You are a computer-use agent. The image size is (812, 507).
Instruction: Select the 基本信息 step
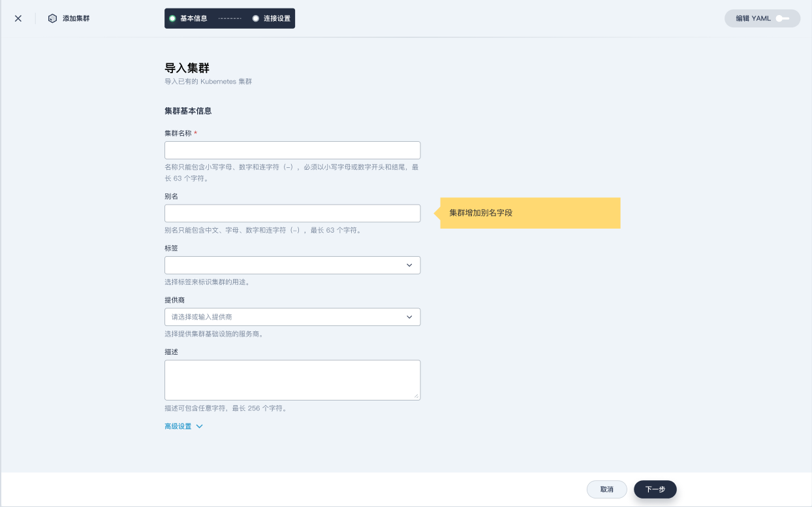coord(189,18)
